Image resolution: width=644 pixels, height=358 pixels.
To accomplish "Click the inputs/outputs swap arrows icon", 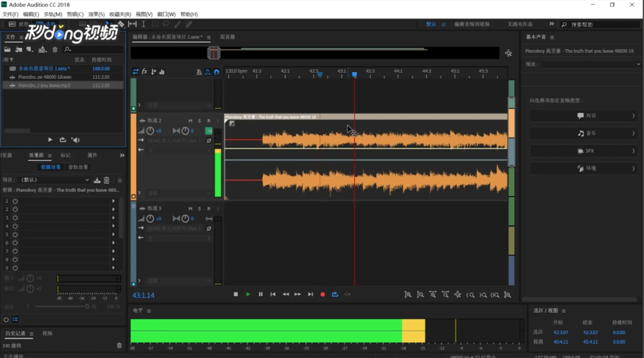I will pyautogui.click(x=135, y=72).
